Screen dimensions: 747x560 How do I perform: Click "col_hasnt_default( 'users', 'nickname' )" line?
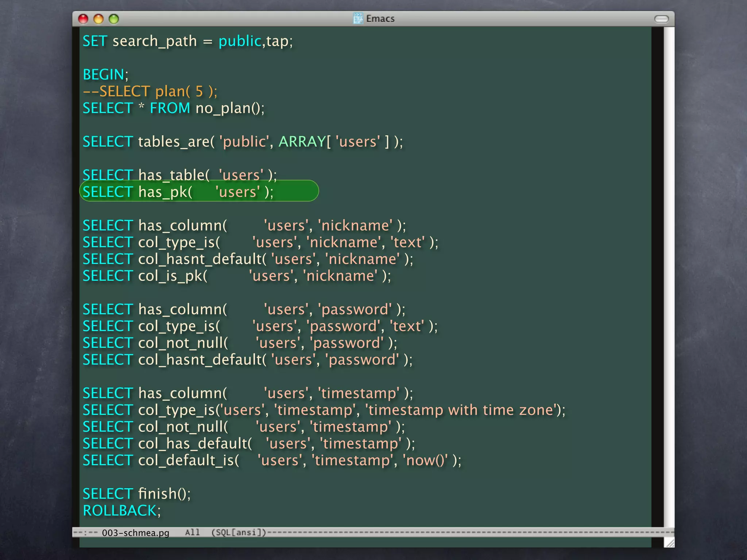pyautogui.click(x=248, y=259)
